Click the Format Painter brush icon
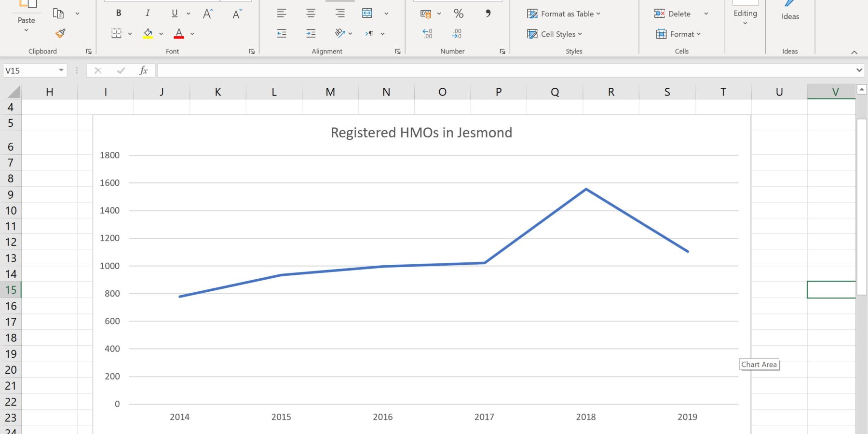 tap(60, 33)
